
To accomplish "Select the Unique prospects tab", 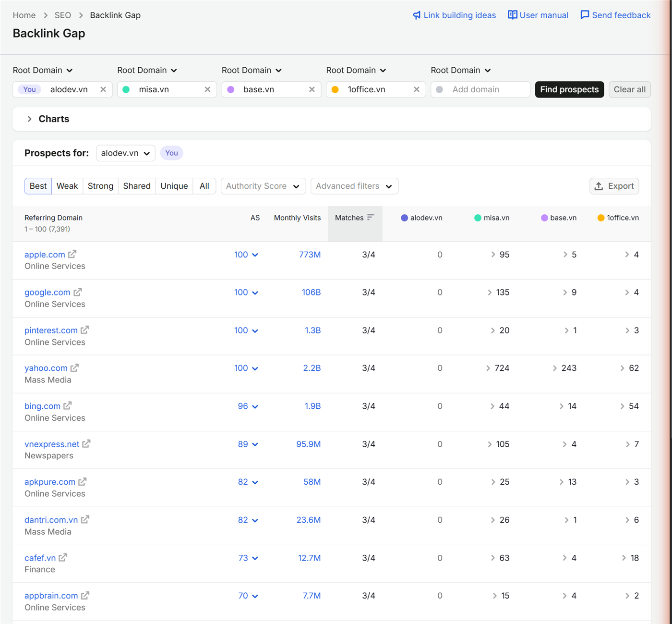I will (174, 186).
